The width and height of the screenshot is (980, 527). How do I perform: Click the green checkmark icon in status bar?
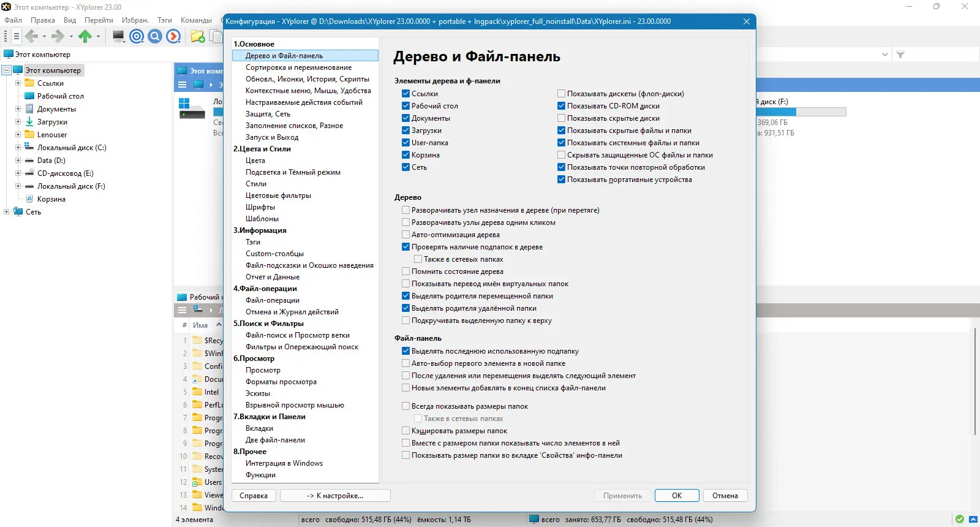tap(960, 519)
